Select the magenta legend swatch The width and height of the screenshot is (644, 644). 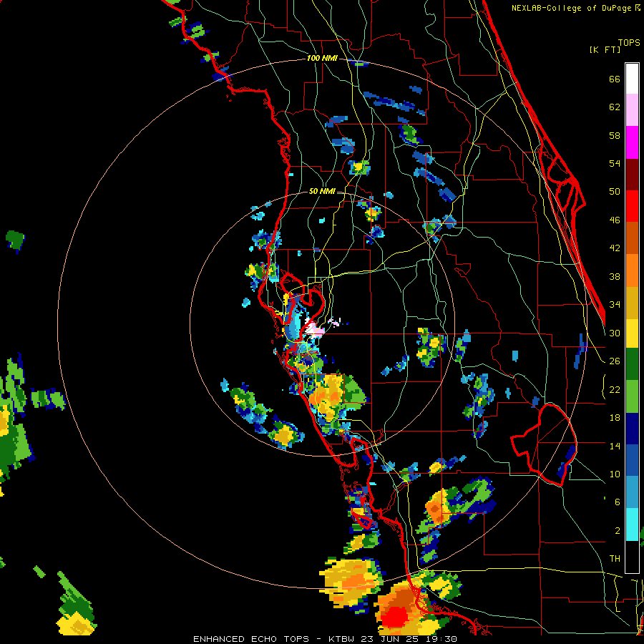632,142
